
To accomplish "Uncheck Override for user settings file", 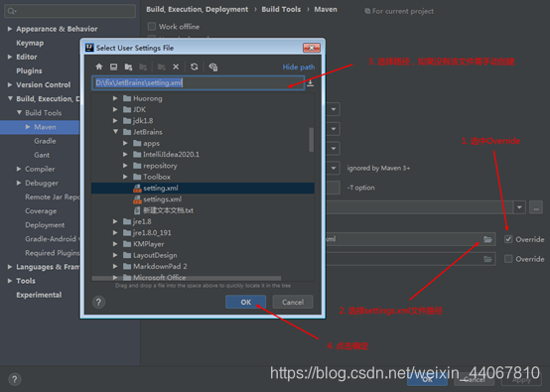I will tap(508, 239).
